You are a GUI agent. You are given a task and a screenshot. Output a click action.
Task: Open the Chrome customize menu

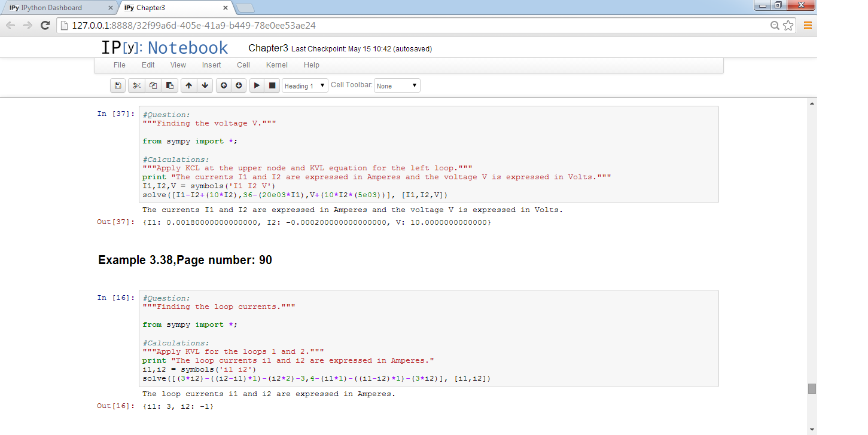(807, 25)
